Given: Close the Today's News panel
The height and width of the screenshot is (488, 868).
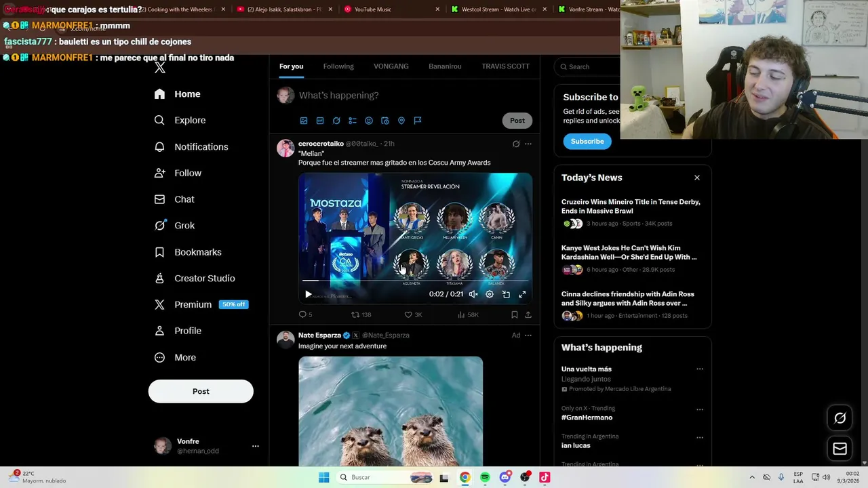Looking at the screenshot, I should (697, 178).
